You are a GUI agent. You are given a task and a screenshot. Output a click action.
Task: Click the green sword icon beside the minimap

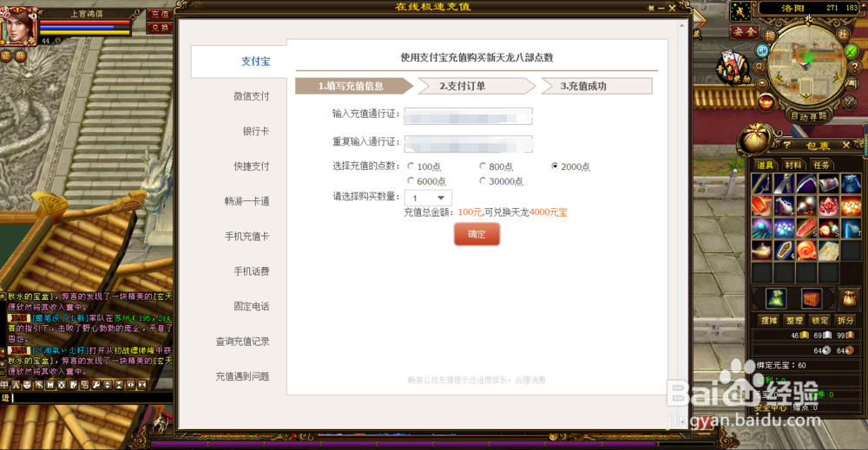(852, 51)
